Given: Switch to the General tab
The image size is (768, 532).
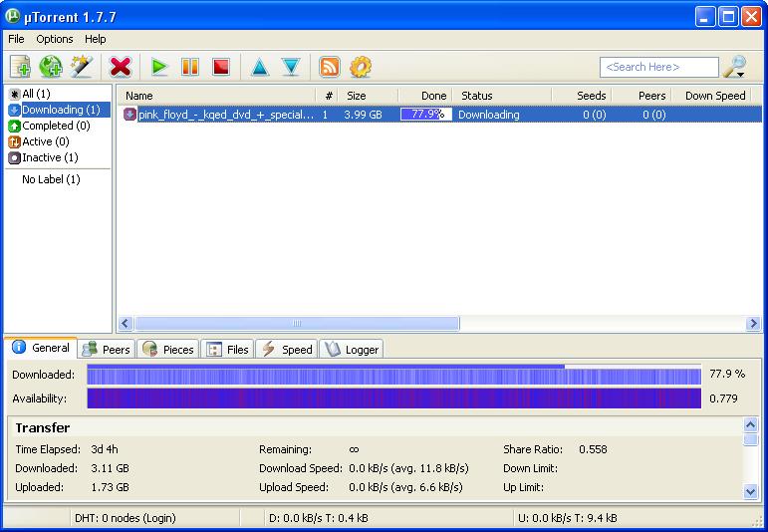Looking at the screenshot, I should [41, 348].
